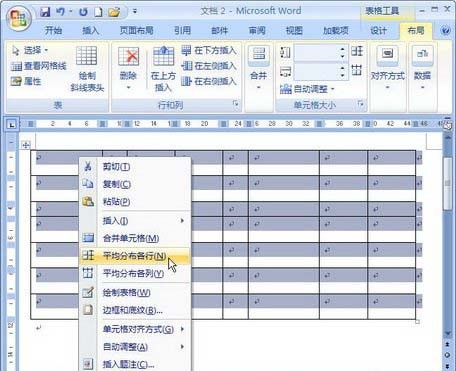Click the Draw diagonal header icon

(x=86, y=55)
